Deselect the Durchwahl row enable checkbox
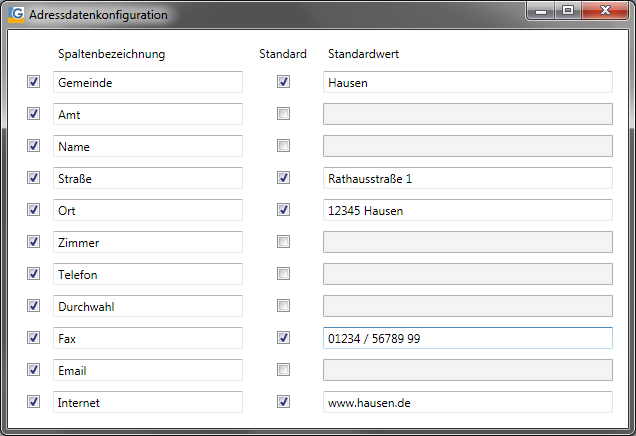 click(34, 306)
